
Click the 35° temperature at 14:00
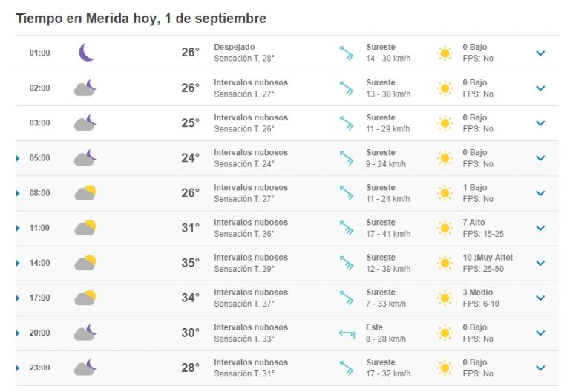click(x=191, y=263)
